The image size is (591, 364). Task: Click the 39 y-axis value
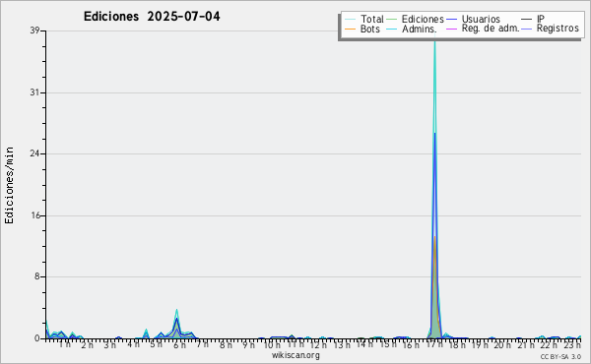[35, 30]
